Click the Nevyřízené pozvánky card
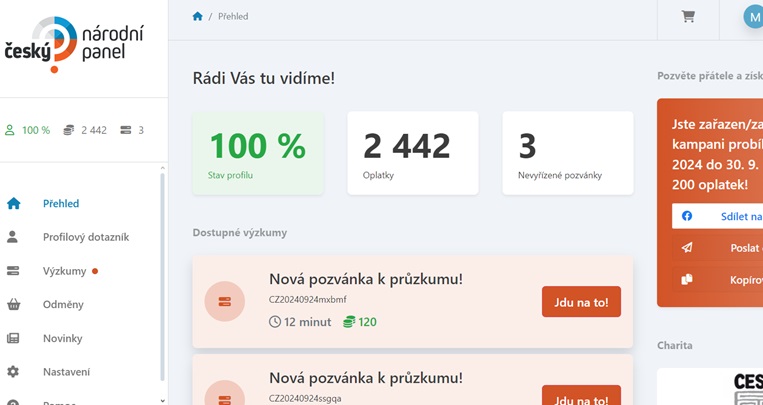 coord(567,153)
